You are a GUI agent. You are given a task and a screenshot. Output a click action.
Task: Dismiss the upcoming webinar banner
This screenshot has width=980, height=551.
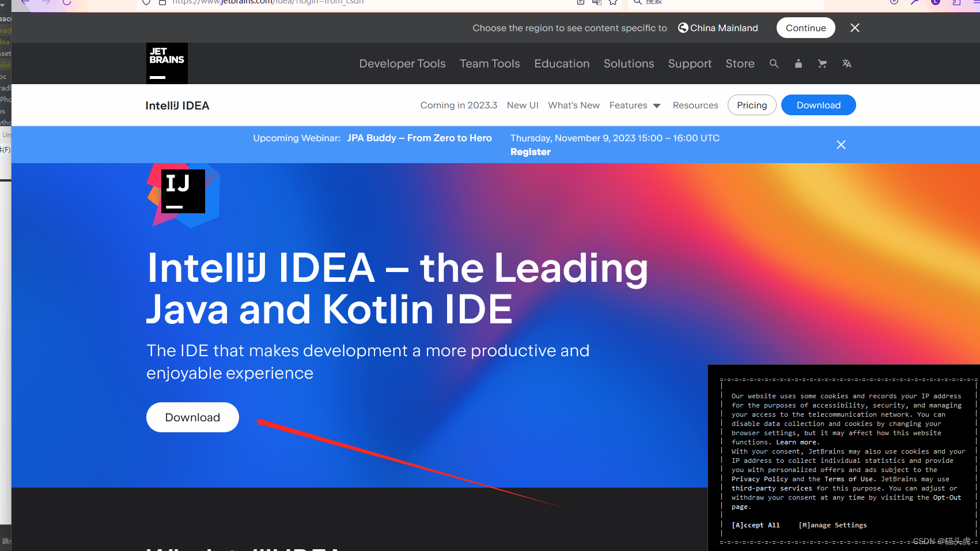pos(841,145)
